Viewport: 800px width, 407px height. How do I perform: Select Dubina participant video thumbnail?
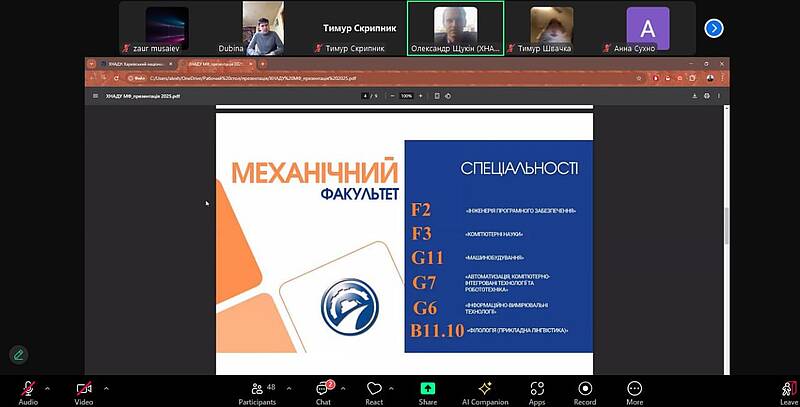263,28
